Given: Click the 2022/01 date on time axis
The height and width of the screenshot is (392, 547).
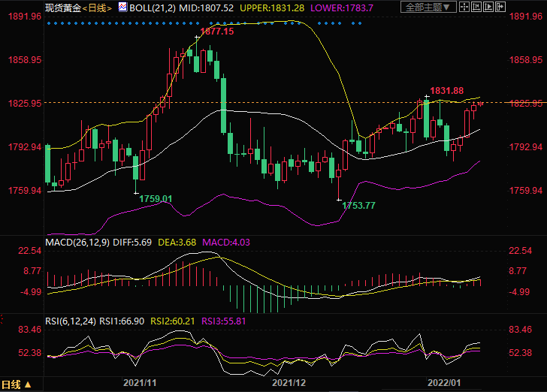Looking at the screenshot, I should click(x=444, y=383).
